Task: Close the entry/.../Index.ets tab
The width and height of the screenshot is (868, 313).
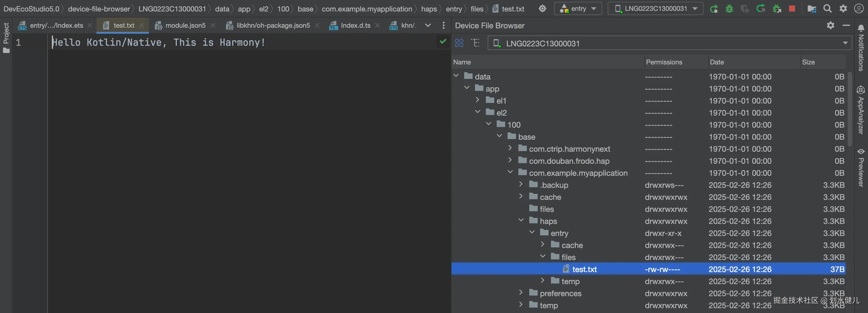Action: 90,25
